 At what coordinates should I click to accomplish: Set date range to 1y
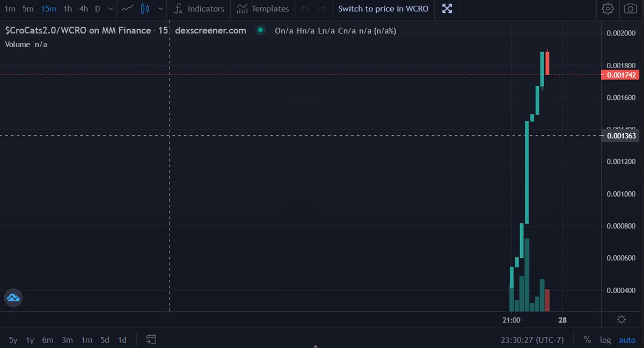tap(30, 339)
